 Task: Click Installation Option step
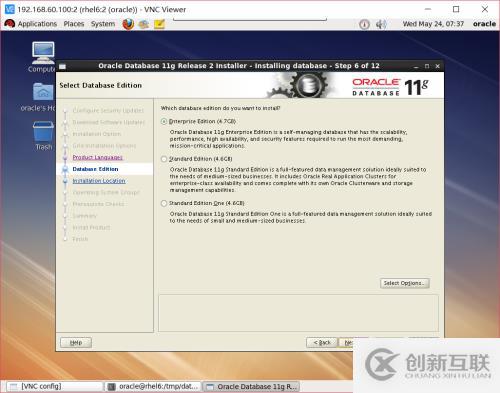coord(97,134)
